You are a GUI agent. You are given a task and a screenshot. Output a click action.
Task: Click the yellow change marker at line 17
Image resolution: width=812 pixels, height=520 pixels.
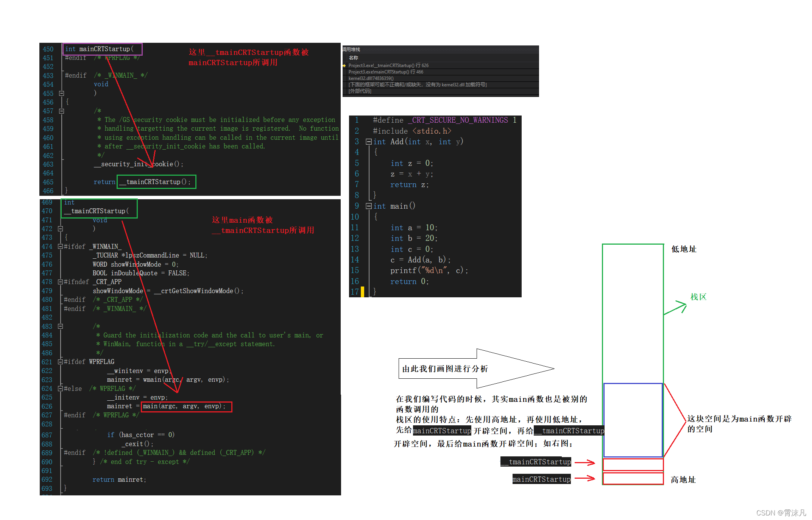click(362, 292)
